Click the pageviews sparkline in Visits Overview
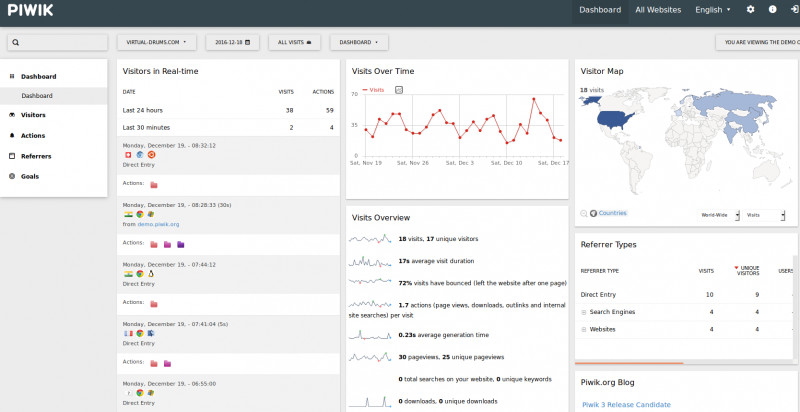 370,357
